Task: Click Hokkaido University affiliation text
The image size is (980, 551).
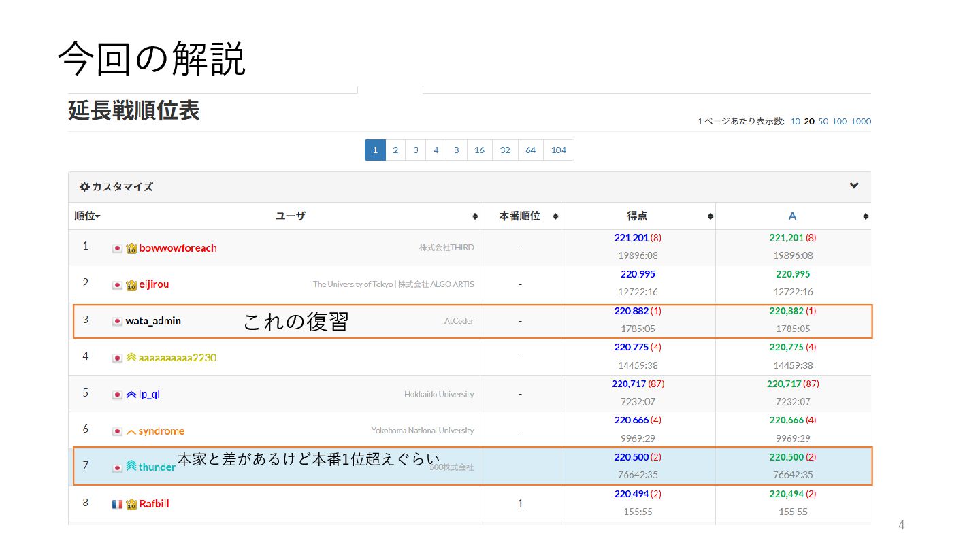Action: [x=439, y=395]
